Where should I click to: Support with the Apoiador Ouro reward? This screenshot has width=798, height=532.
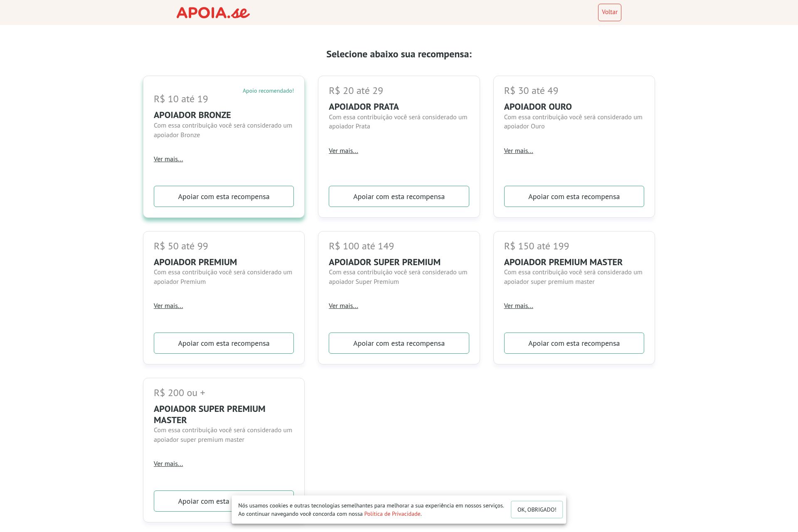coord(574,196)
